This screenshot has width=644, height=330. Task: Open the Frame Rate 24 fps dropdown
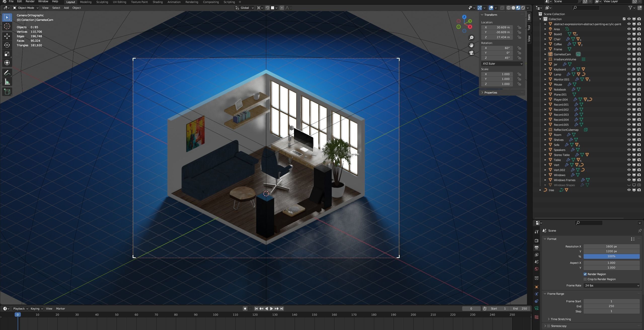pyautogui.click(x=611, y=285)
